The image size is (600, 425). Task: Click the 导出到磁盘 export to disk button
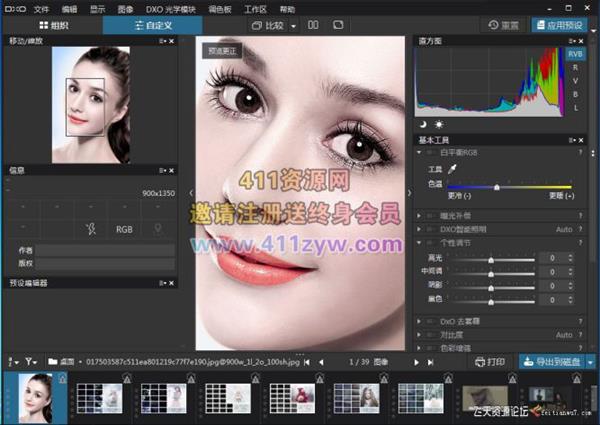[x=550, y=360]
